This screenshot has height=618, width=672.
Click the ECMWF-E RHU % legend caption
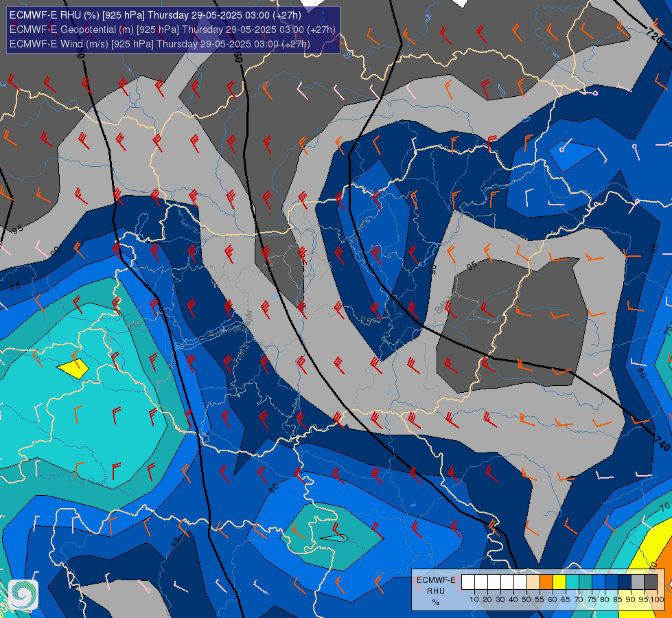click(x=436, y=591)
